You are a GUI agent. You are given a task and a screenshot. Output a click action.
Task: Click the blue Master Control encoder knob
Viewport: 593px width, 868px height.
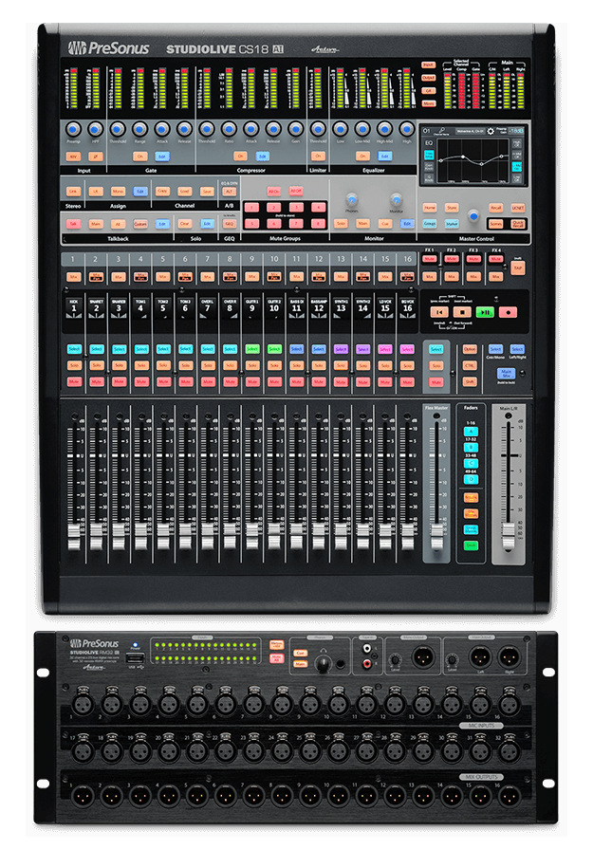(473, 216)
